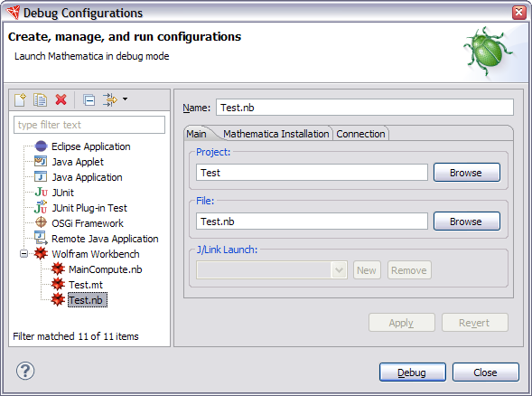This screenshot has width=532, height=396.
Task: Select Eclipse Application in the tree
Action: tap(91, 146)
